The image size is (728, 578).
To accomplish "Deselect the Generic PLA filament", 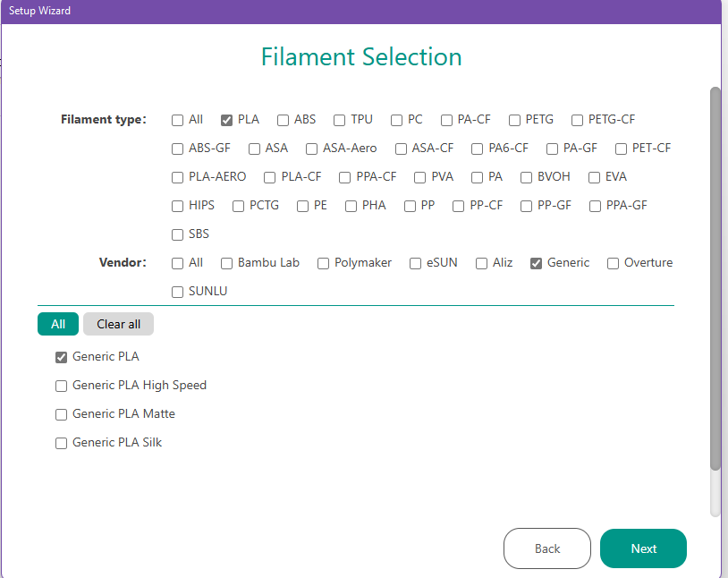I will pos(62,357).
